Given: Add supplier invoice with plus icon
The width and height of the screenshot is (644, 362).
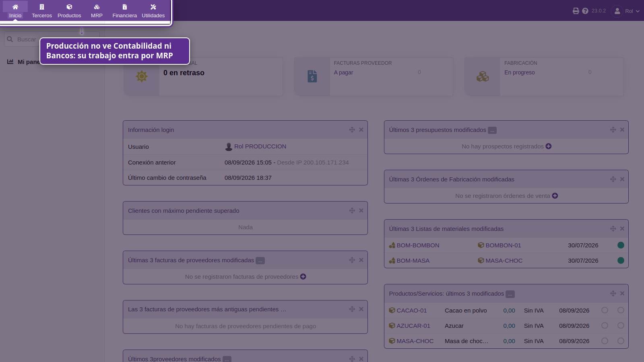Looking at the screenshot, I should [x=303, y=277].
